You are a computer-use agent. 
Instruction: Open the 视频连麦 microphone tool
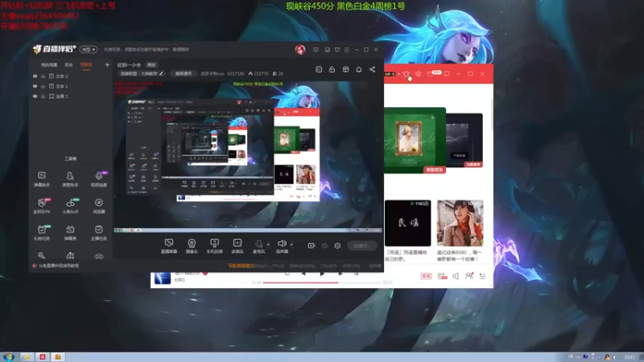click(98, 179)
